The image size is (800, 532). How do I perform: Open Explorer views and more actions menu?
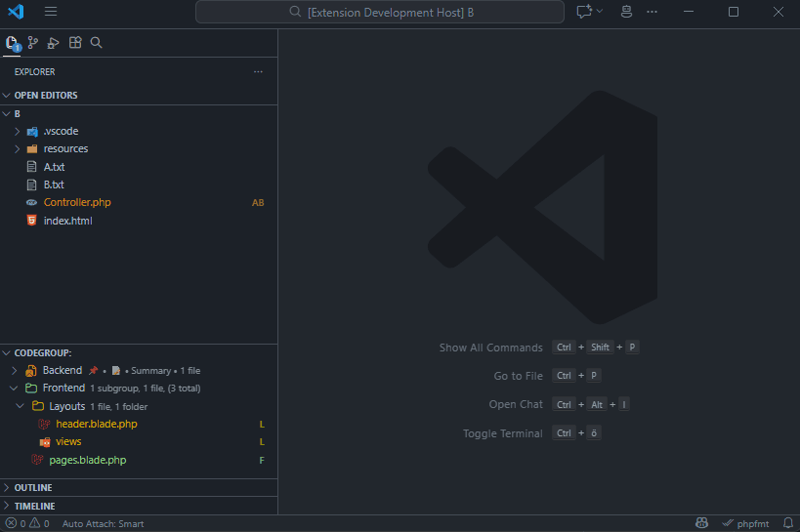point(258,72)
